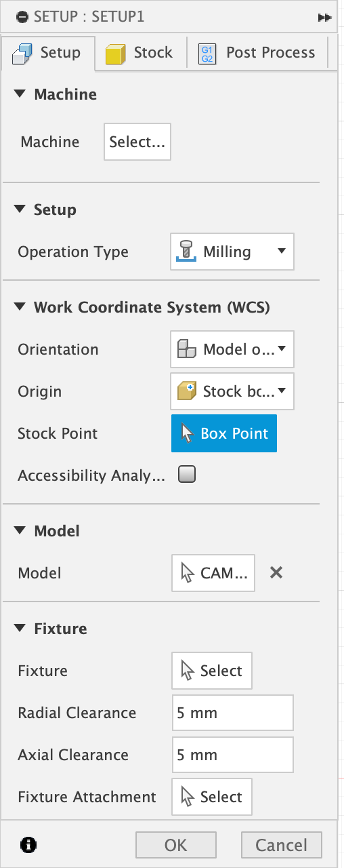This screenshot has height=868, width=344.
Task: Click the CAM model selection button
Action: (214, 573)
